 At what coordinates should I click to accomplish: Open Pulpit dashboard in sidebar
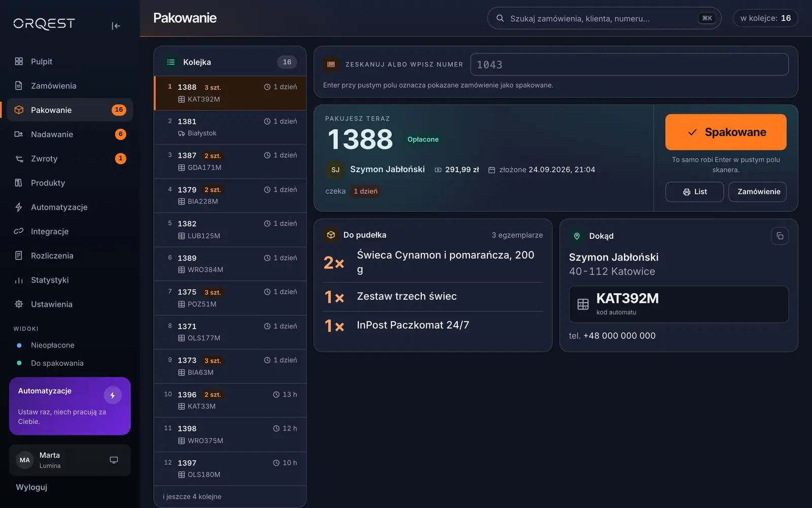70,61
